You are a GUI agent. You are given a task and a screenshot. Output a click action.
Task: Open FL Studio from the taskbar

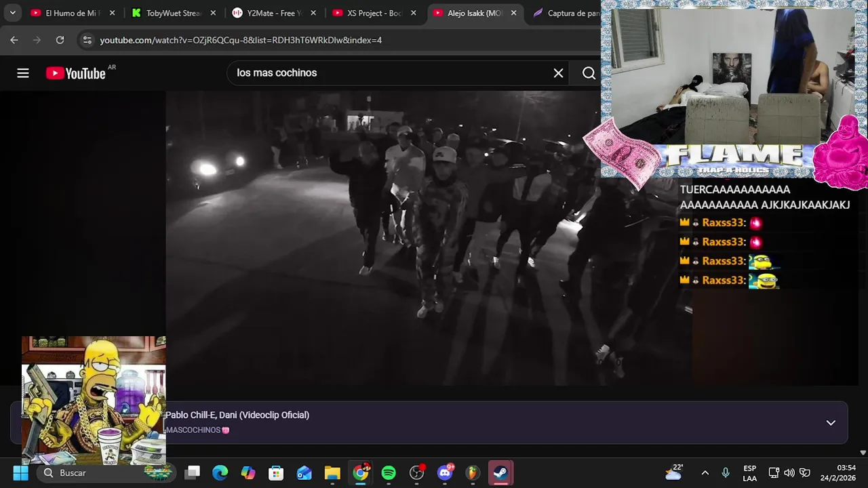click(473, 472)
